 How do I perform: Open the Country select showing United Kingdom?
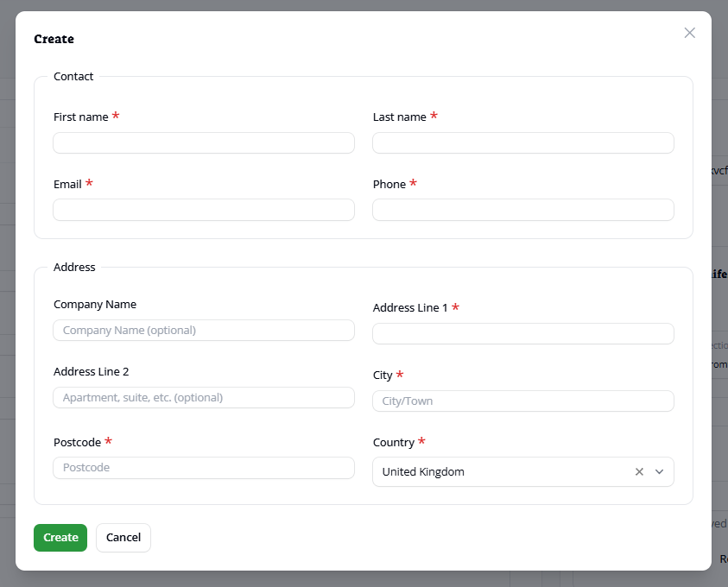pos(501,472)
